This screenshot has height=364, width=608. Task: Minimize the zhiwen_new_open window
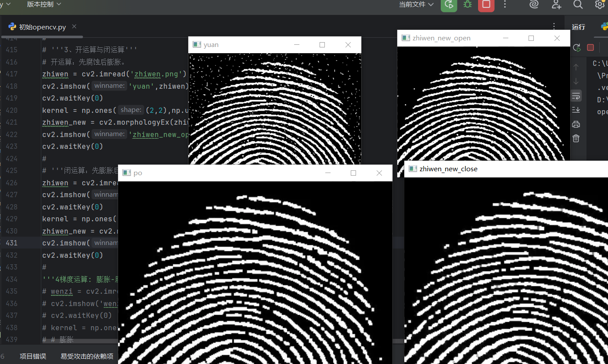click(506, 38)
